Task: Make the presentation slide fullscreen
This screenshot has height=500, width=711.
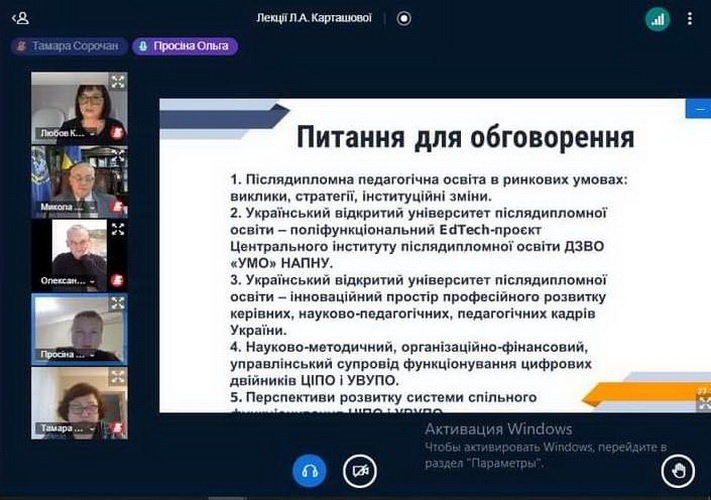Action: [704, 403]
